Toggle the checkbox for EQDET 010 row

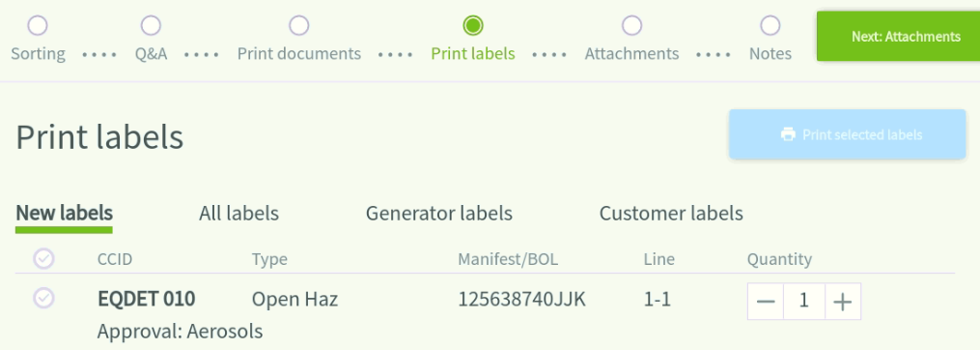pos(43,298)
